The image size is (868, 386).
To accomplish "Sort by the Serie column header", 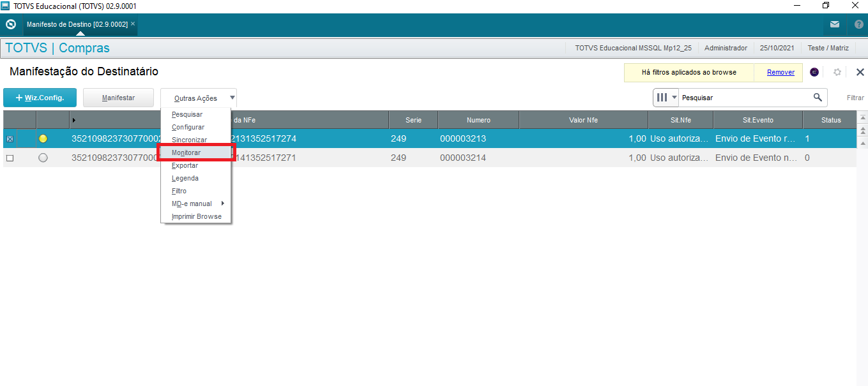I will [x=413, y=120].
